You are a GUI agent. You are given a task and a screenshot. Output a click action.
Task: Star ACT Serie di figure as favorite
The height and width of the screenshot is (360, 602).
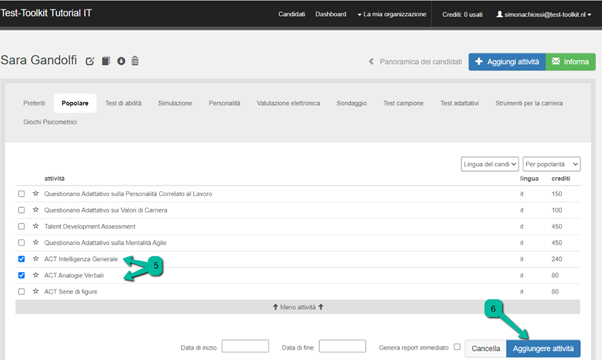point(36,291)
